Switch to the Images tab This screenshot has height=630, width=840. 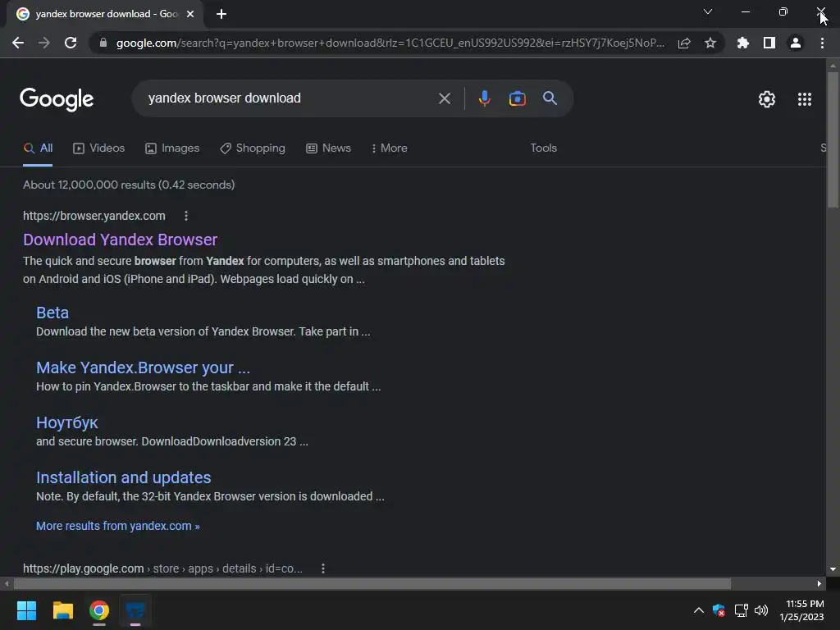(172, 148)
